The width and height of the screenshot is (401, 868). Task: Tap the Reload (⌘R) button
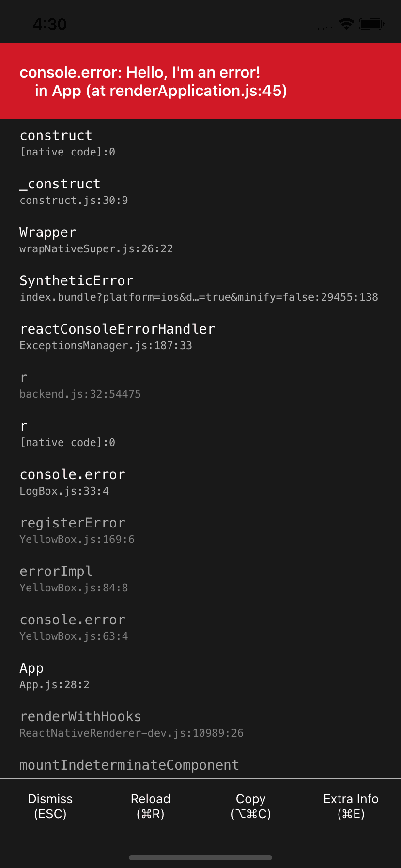[x=151, y=806]
